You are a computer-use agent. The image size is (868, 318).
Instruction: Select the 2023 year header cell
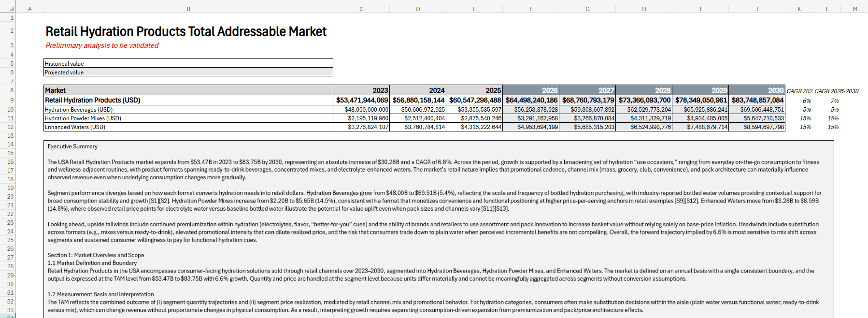coord(361,90)
